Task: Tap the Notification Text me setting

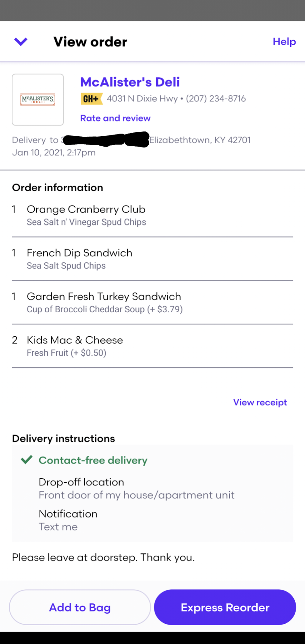Action: (68, 520)
